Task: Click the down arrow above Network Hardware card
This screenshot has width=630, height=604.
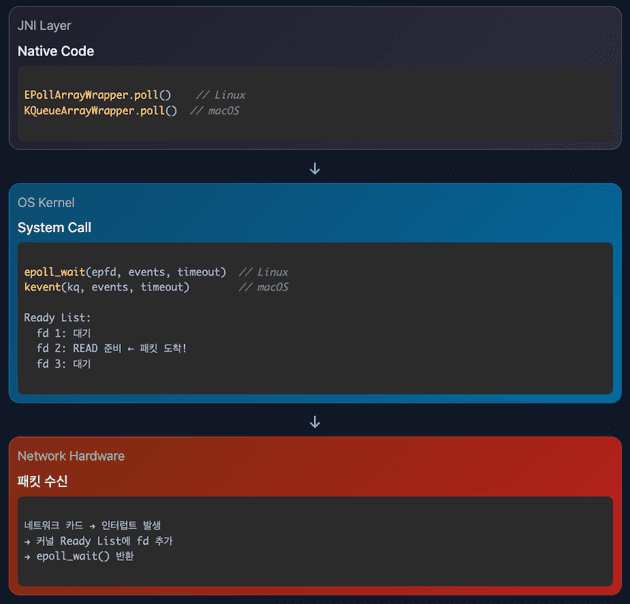Action: point(315,422)
